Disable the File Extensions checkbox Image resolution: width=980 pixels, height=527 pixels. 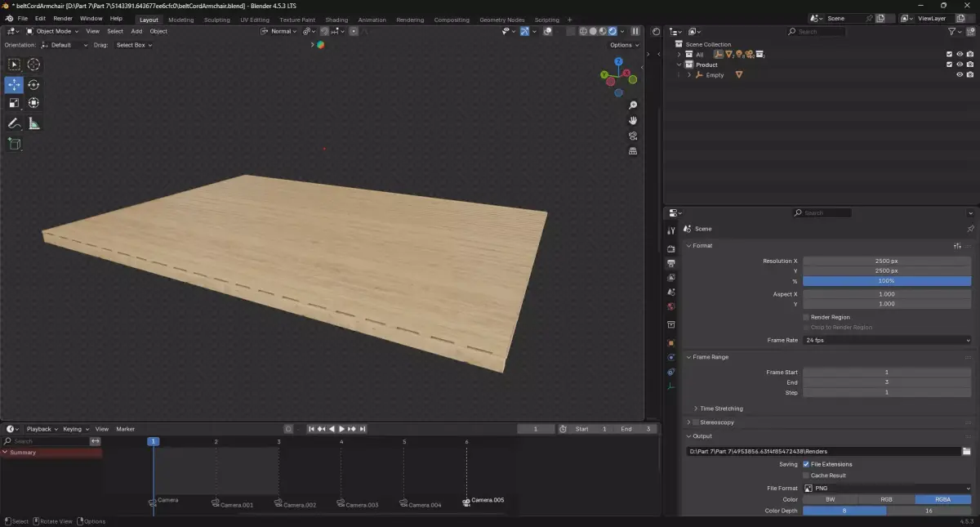(806, 464)
